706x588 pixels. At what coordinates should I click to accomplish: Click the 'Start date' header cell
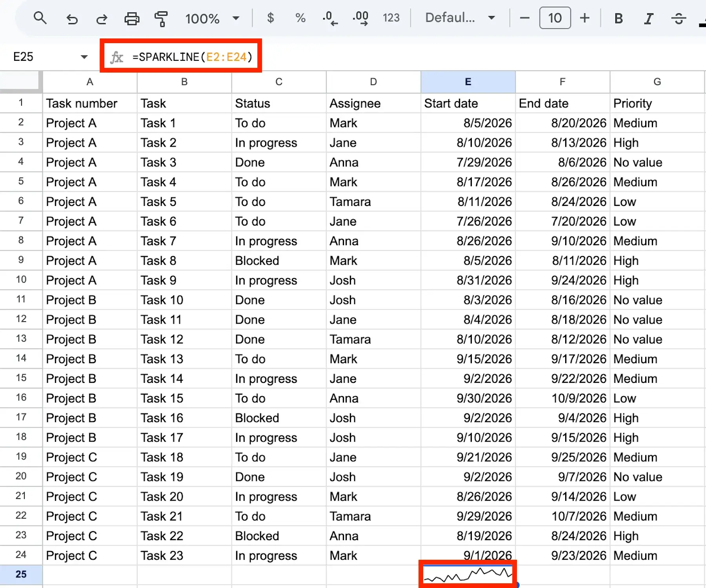tap(468, 103)
